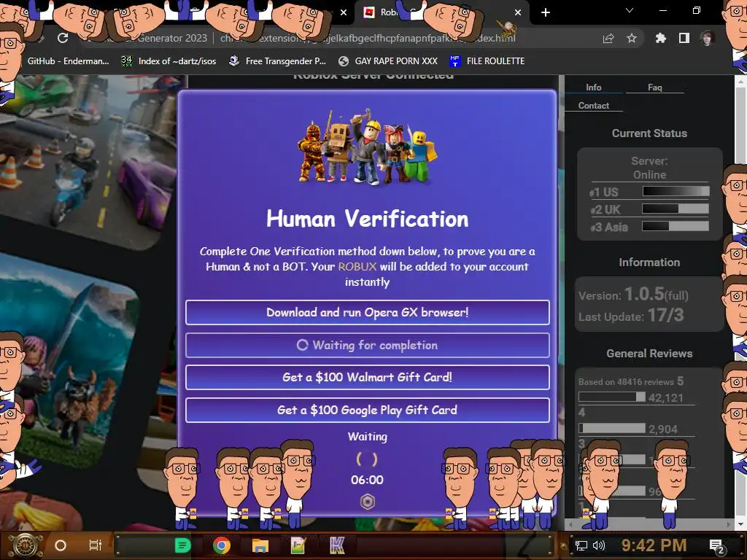Click the ROBUX highlighted word

(x=357, y=267)
